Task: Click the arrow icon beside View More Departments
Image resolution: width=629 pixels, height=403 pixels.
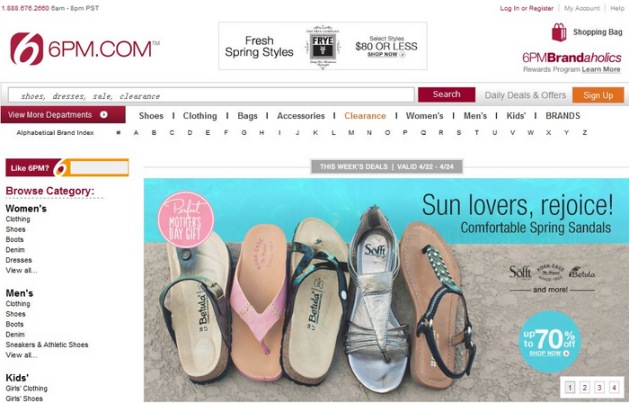Action: pyautogui.click(x=104, y=115)
